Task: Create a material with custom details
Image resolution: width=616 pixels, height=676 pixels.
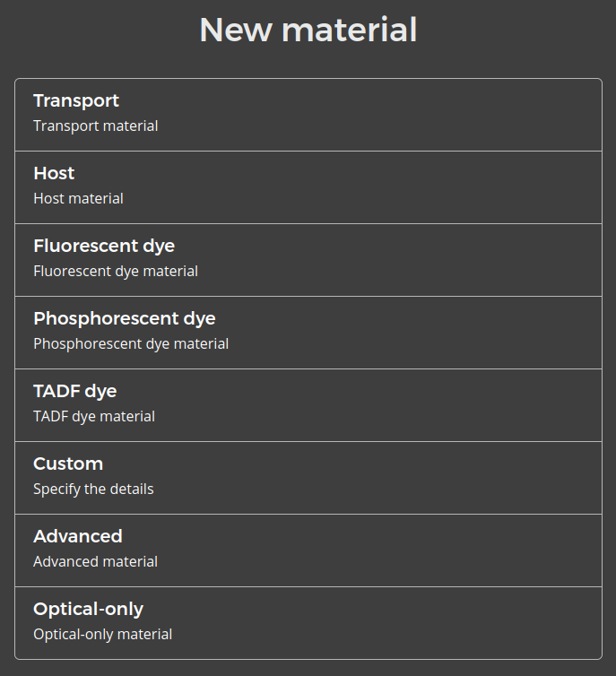Action: 308,478
